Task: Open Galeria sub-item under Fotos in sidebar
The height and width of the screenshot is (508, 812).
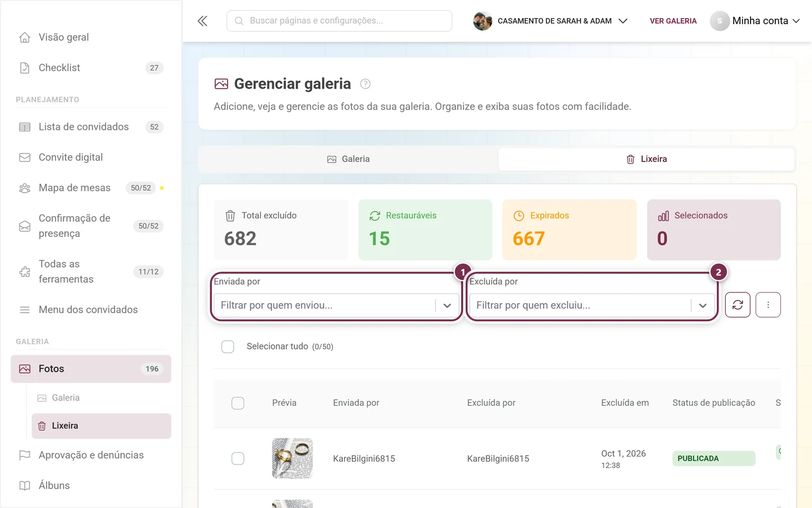Action: 101,398
